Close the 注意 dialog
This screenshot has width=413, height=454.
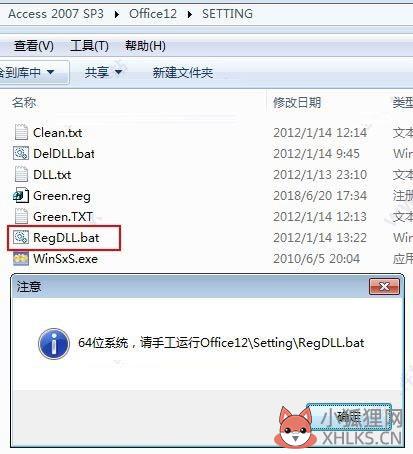coord(384,287)
